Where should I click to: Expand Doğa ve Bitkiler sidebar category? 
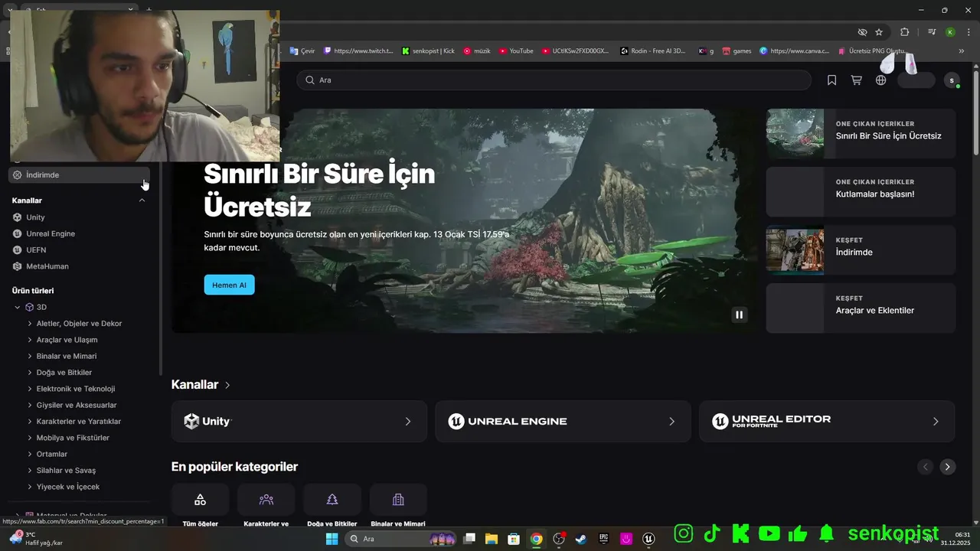(30, 373)
